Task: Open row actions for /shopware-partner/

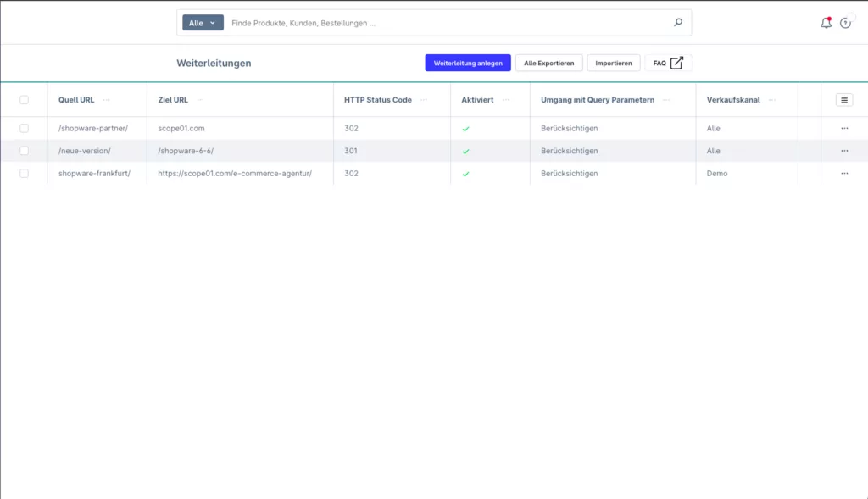Action: coord(844,128)
